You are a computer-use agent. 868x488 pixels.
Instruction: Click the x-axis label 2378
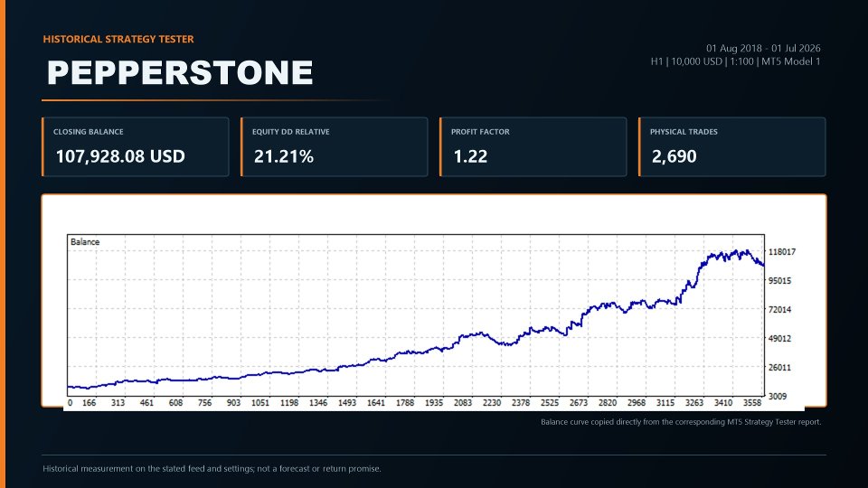point(521,403)
